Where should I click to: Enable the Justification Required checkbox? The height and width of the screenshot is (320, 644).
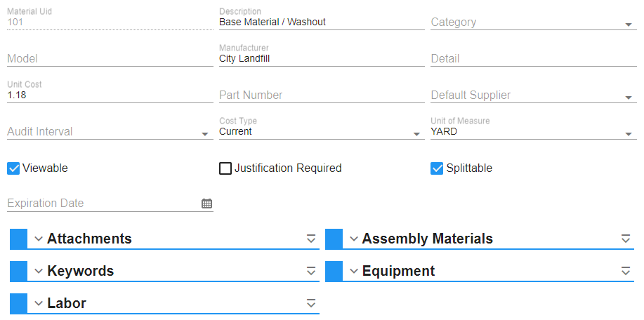coord(225,168)
